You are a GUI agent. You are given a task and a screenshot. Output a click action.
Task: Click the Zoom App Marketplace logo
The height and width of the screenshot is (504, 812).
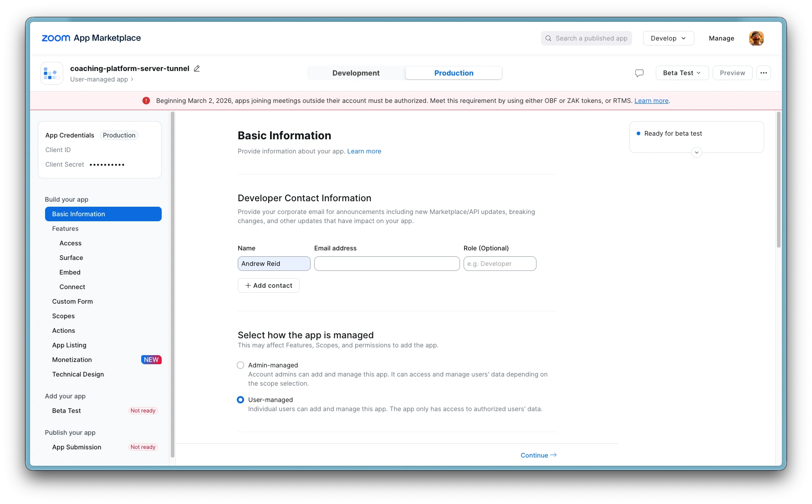(91, 38)
